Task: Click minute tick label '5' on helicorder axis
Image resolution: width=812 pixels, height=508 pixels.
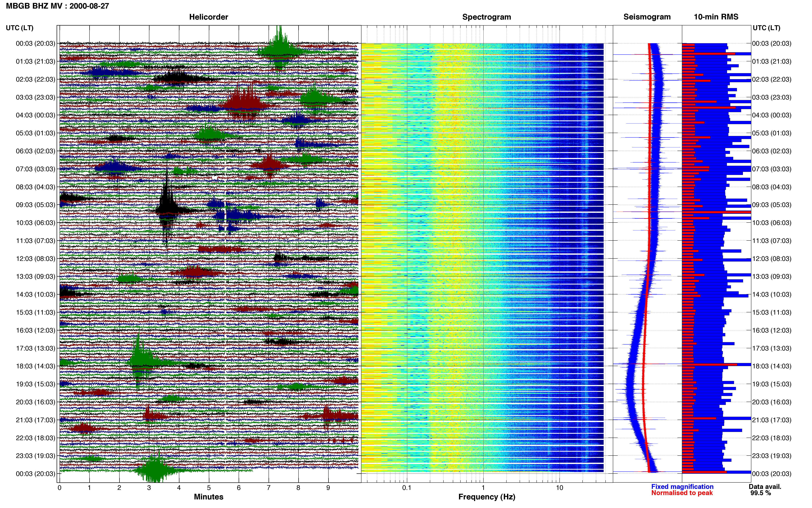Action: point(209,488)
